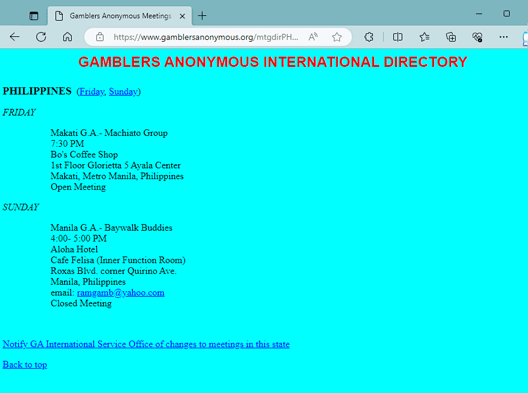This screenshot has width=528, height=393.
Task: Click Makati, Metro Manila, Philippines text
Action: [117, 176]
